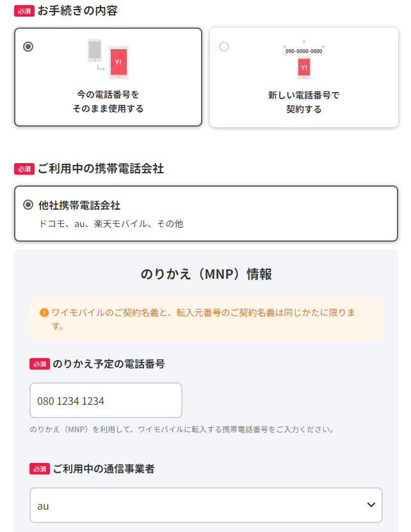Click the orange warning exclamation icon
411x532 pixels.
pyautogui.click(x=44, y=313)
